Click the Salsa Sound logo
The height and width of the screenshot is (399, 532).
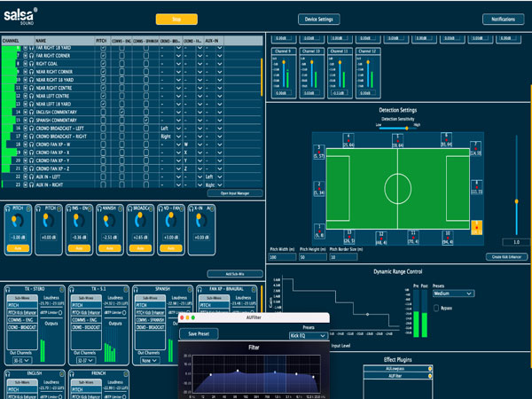pos(19,18)
